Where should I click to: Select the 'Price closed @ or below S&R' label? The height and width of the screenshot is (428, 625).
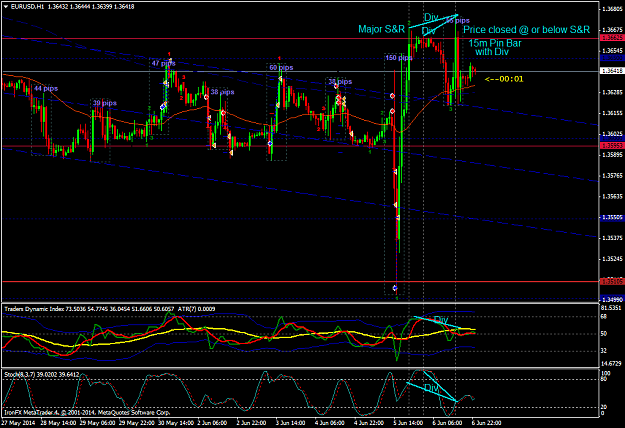tap(526, 30)
